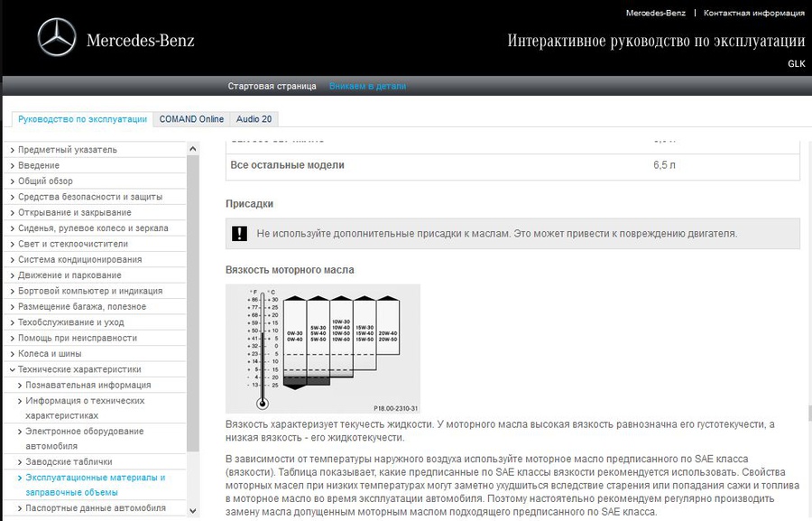812x521 pixels.
Task: Go to Стартовая страница
Action: click(x=272, y=86)
